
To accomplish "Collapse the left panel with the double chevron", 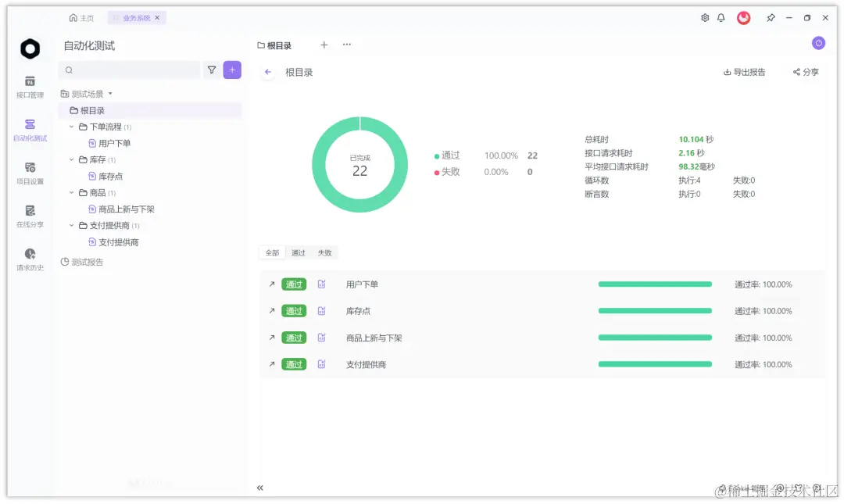I will click(259, 487).
